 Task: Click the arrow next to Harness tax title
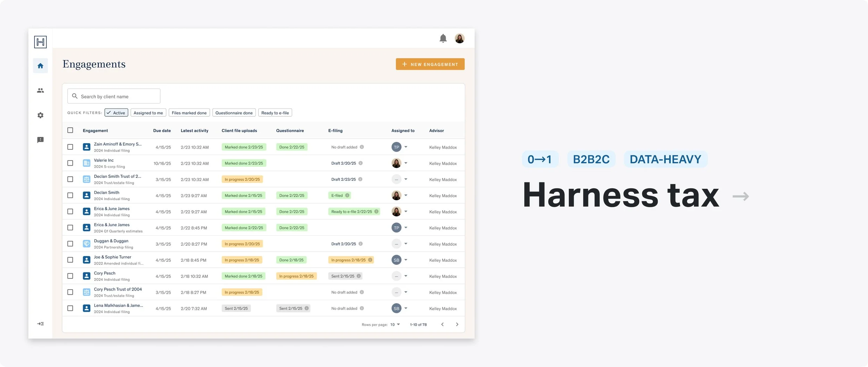741,196
